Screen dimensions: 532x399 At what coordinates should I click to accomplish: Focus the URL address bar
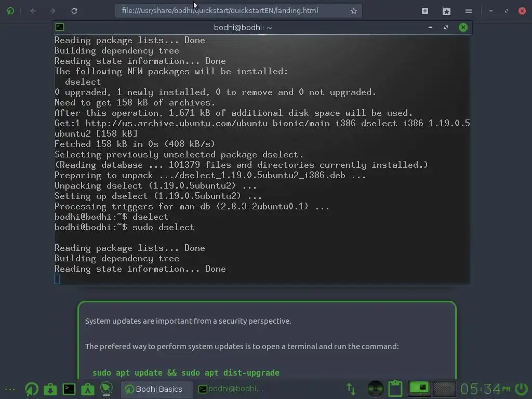[x=238, y=11]
